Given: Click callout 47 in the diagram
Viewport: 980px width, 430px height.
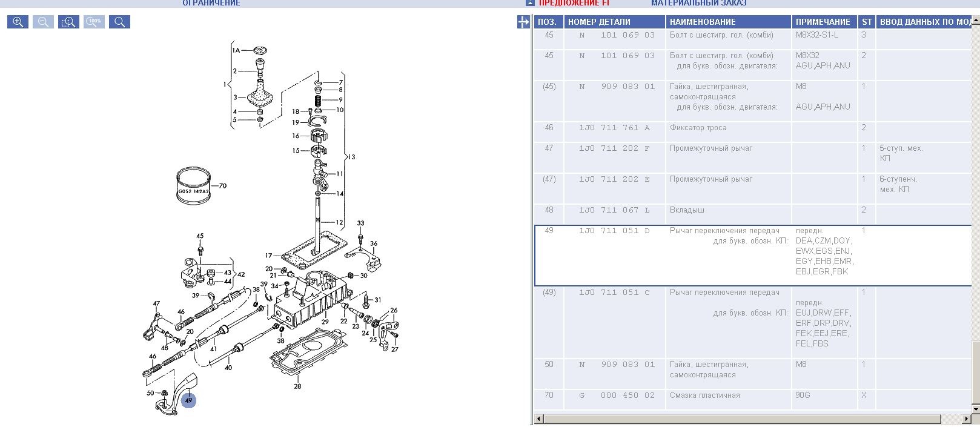Looking at the screenshot, I should (156, 304).
